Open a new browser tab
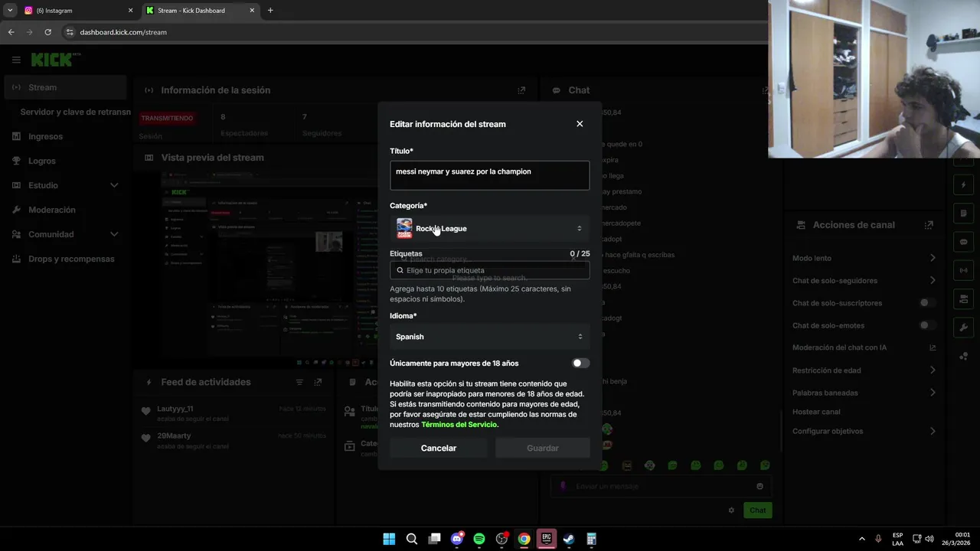The height and width of the screenshot is (551, 980). (270, 11)
